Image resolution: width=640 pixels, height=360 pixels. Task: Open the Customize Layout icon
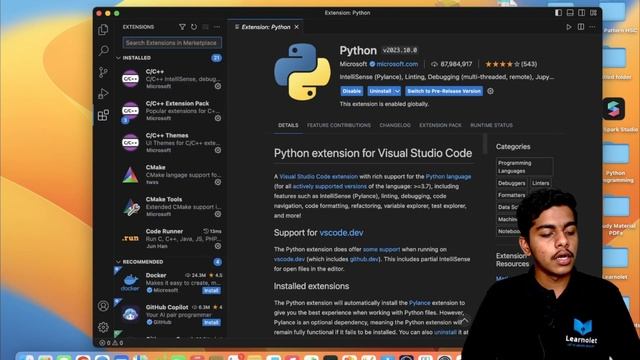tap(593, 13)
